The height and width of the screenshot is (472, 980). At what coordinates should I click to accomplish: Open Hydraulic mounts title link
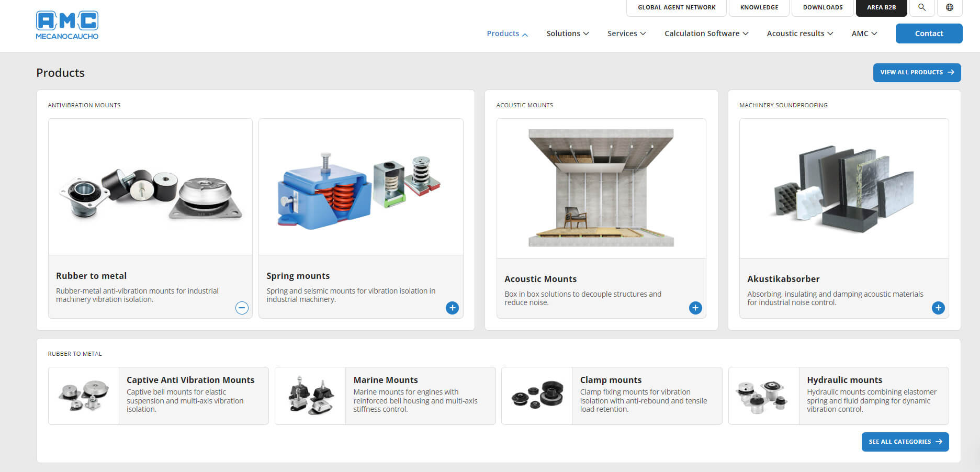(844, 380)
